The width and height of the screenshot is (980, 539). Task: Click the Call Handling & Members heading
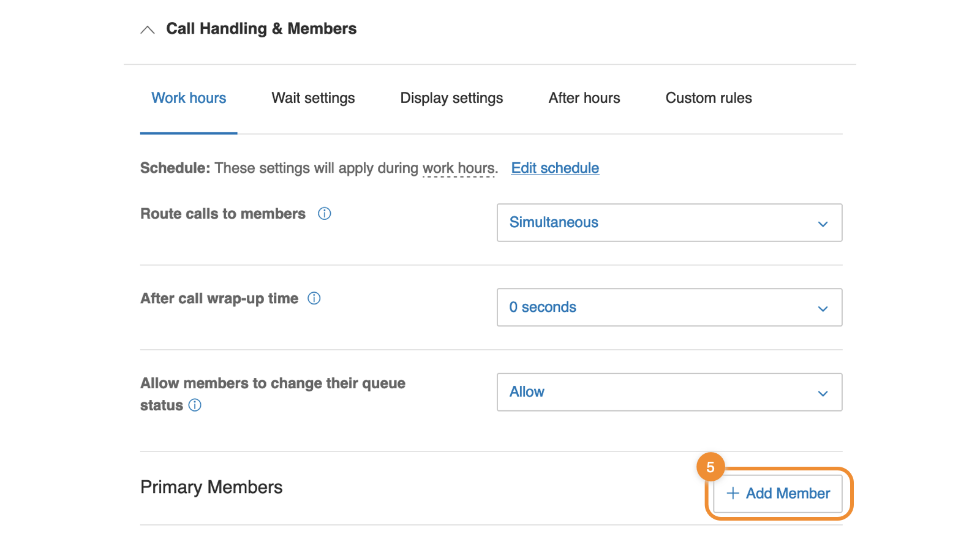coord(261,29)
